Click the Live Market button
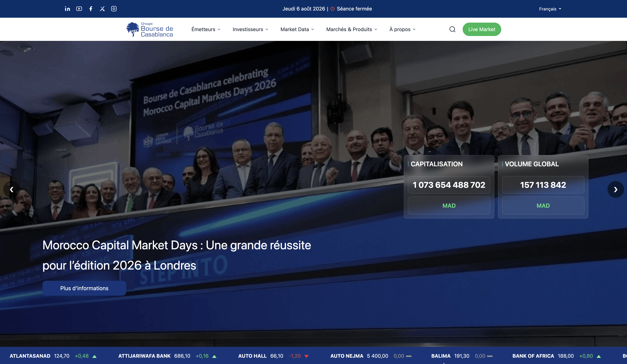Screen dimensions: 627x364 point(482,29)
